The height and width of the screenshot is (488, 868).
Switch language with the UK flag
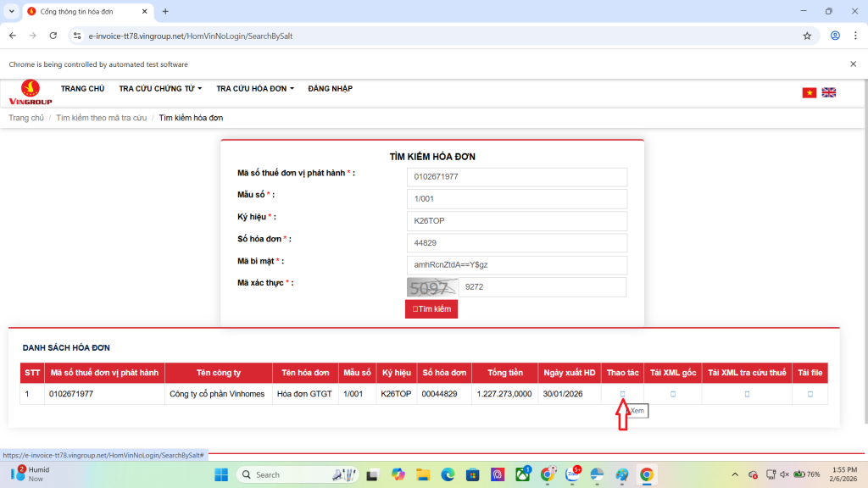(828, 92)
